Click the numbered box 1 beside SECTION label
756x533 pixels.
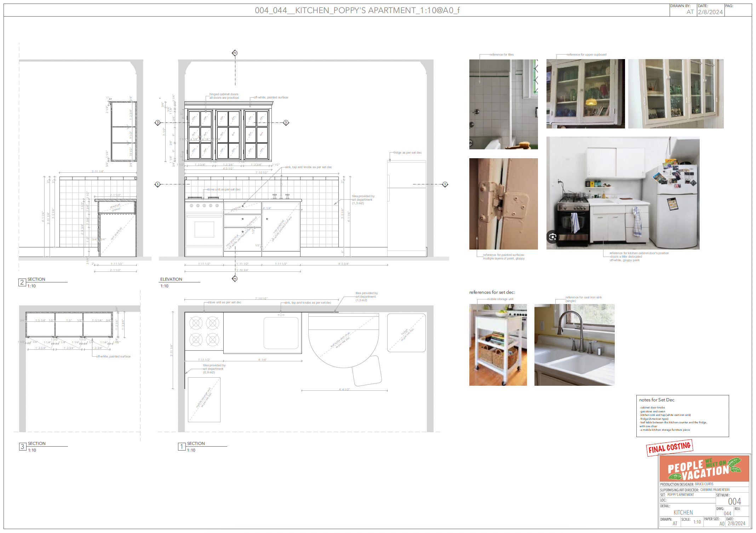pos(182,447)
